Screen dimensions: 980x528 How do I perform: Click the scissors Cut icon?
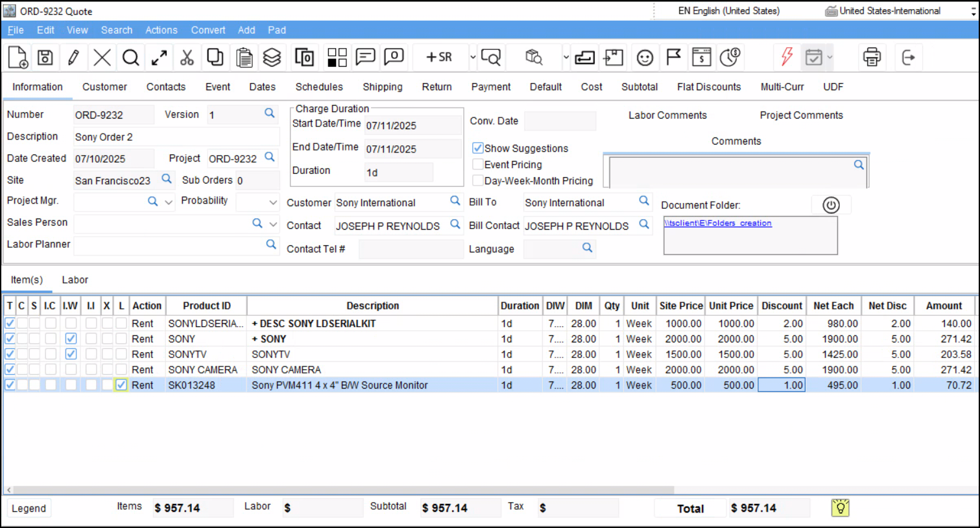[187, 58]
